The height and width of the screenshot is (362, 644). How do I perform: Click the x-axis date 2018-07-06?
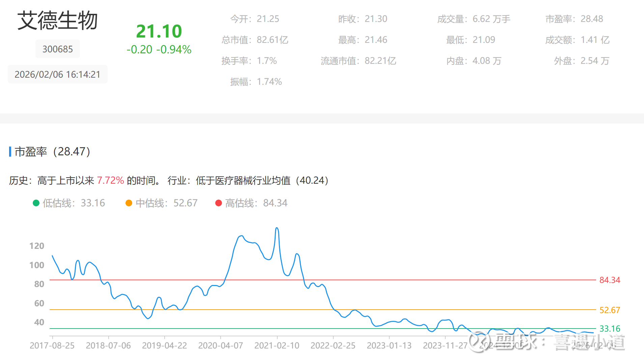pos(108,345)
